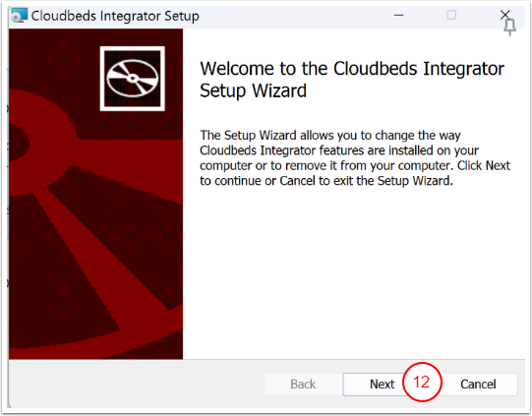Viewport: 532px width, 416px height.
Task: Click the pin icon under the close button
Action: (x=509, y=27)
